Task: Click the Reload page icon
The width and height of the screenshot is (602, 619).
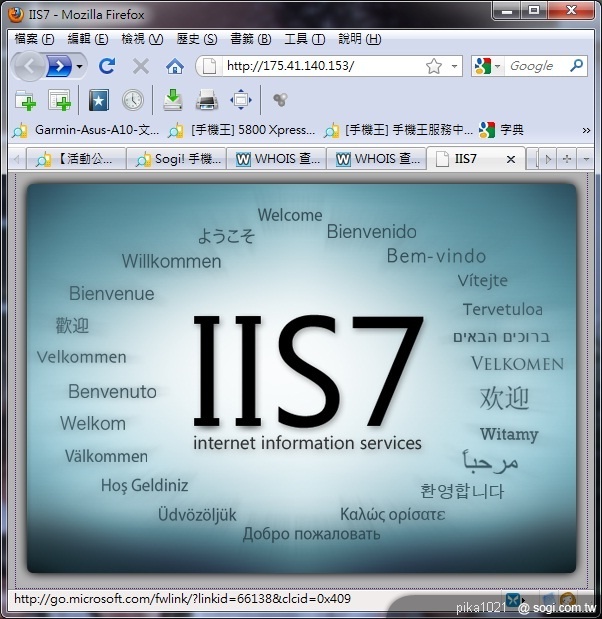Action: pyautogui.click(x=107, y=66)
